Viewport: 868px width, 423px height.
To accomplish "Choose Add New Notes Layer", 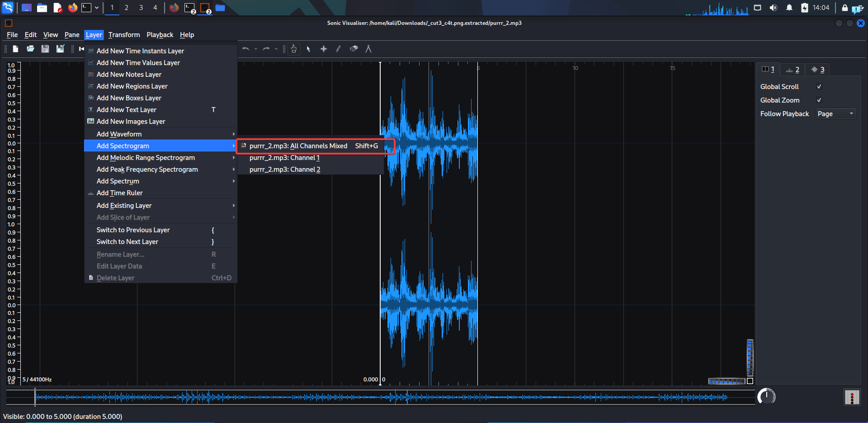I will [161, 75].
